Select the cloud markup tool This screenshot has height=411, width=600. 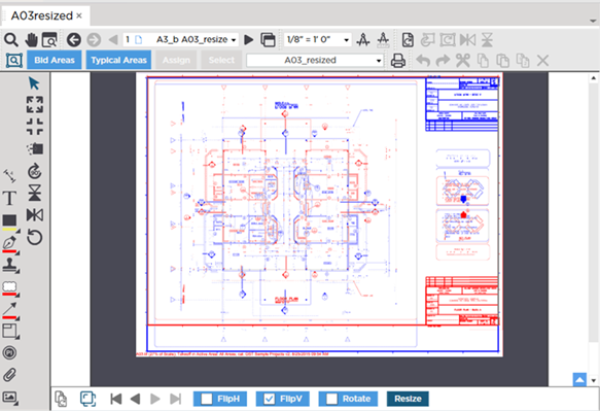[x=10, y=289]
